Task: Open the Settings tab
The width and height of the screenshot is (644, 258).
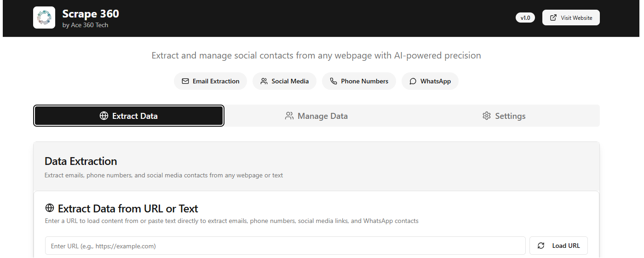Action: point(504,116)
